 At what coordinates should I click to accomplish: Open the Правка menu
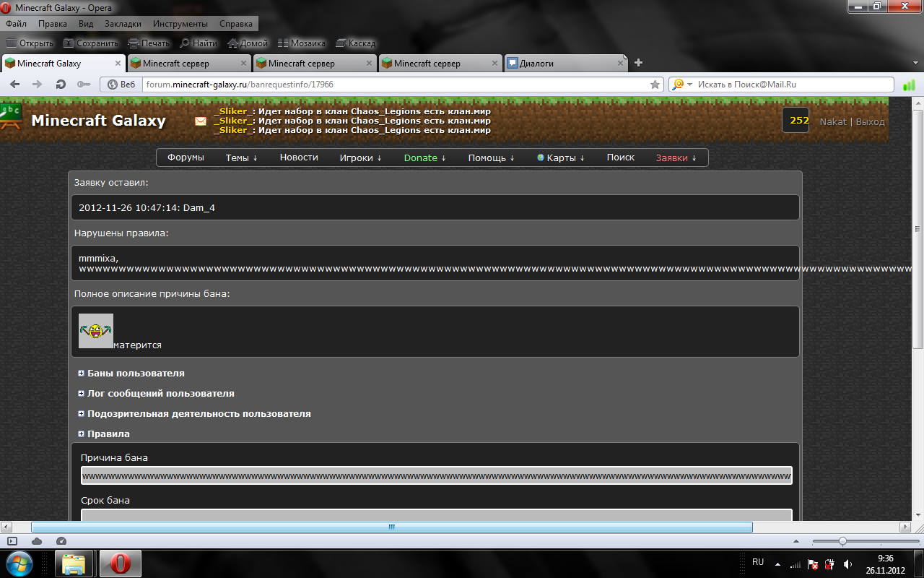53,24
